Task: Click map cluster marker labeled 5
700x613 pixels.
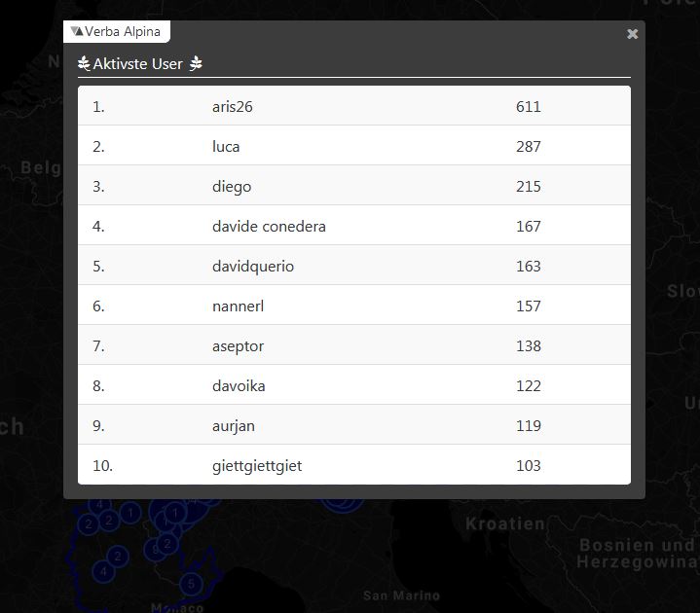Action: pos(192,584)
